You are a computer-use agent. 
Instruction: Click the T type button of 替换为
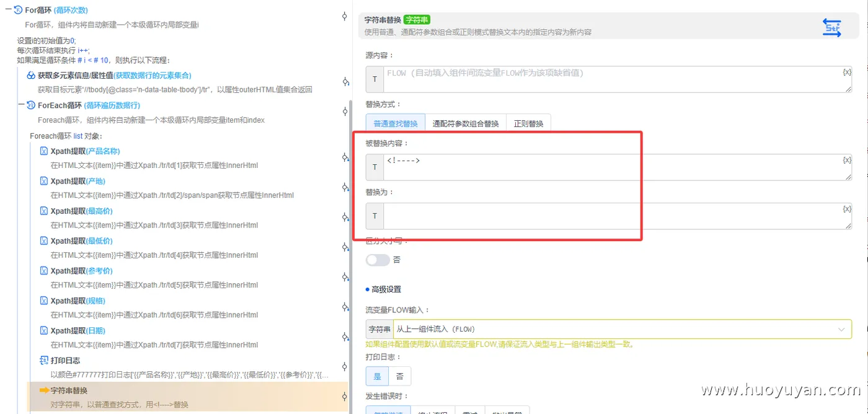coord(374,216)
